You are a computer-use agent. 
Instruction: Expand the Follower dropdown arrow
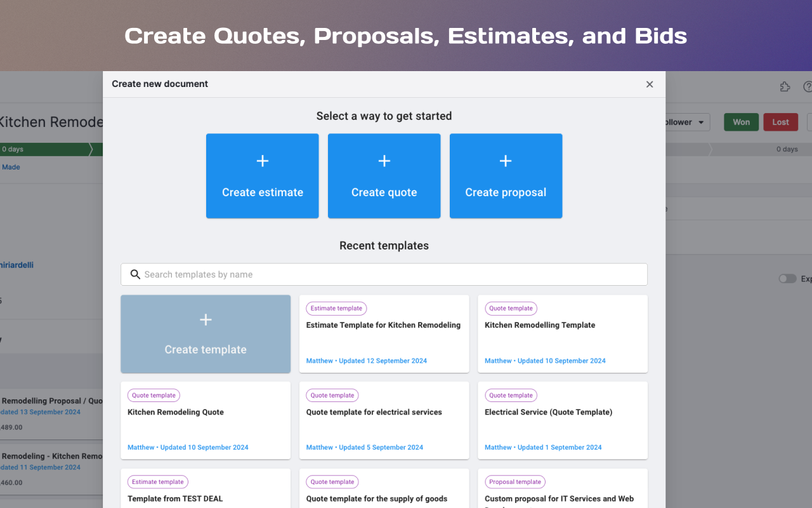point(701,123)
